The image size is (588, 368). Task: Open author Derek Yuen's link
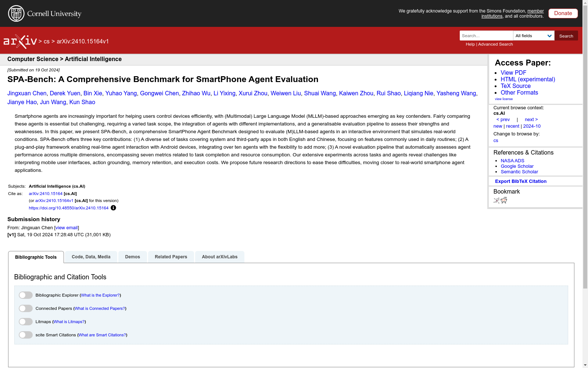65,93
